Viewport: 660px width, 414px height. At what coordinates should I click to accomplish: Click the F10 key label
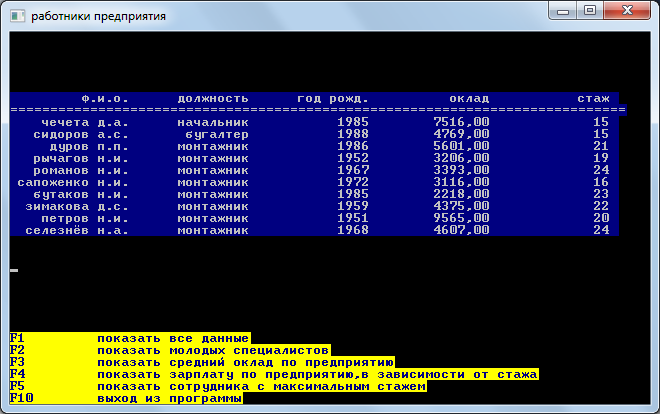21,398
